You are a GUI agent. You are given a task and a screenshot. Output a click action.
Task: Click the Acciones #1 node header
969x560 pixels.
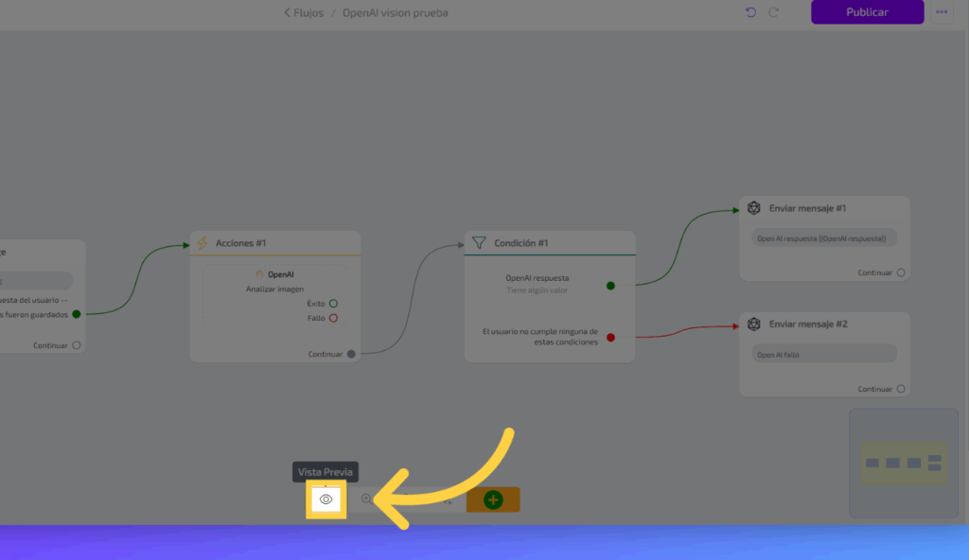[274, 243]
